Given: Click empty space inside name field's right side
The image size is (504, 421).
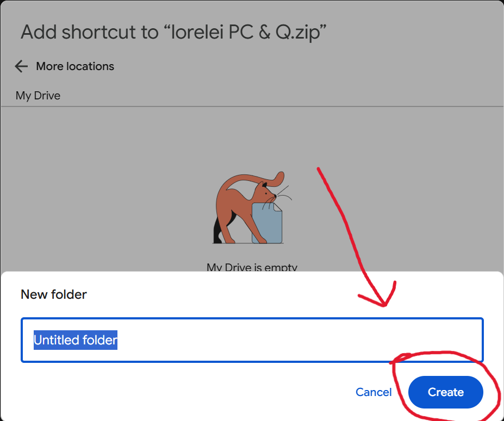Looking at the screenshot, I should [x=353, y=340].
